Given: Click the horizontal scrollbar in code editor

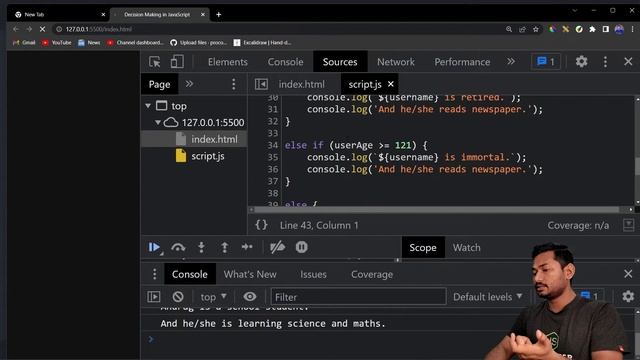Looking at the screenshot, I should 437,209.
